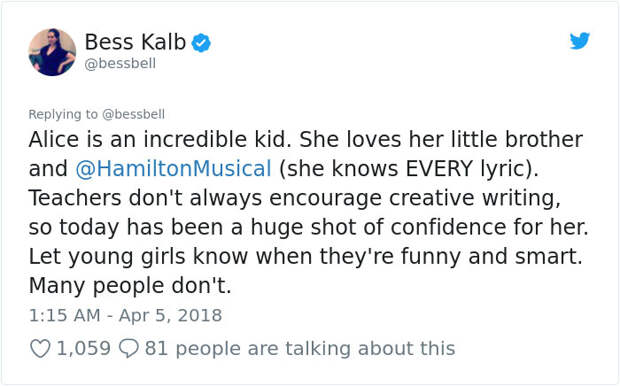
Task: Click the Twitter bird logo
Action: click(x=580, y=41)
